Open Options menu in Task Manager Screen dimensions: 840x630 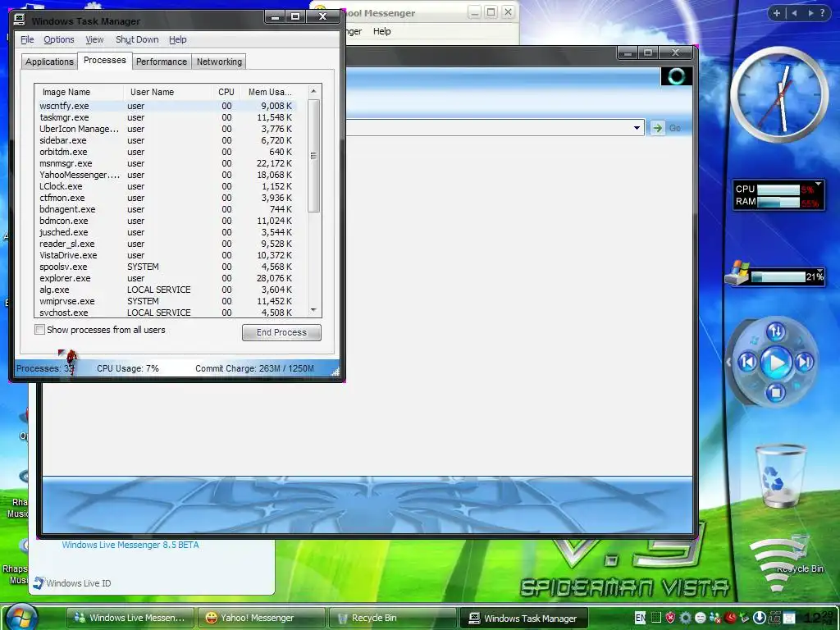click(59, 39)
